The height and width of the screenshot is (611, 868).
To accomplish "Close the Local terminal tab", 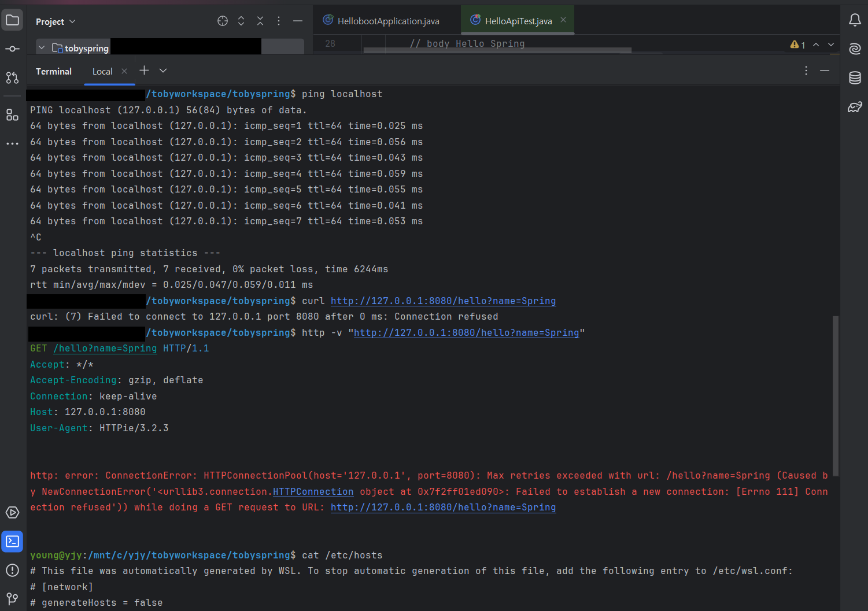I will (124, 71).
